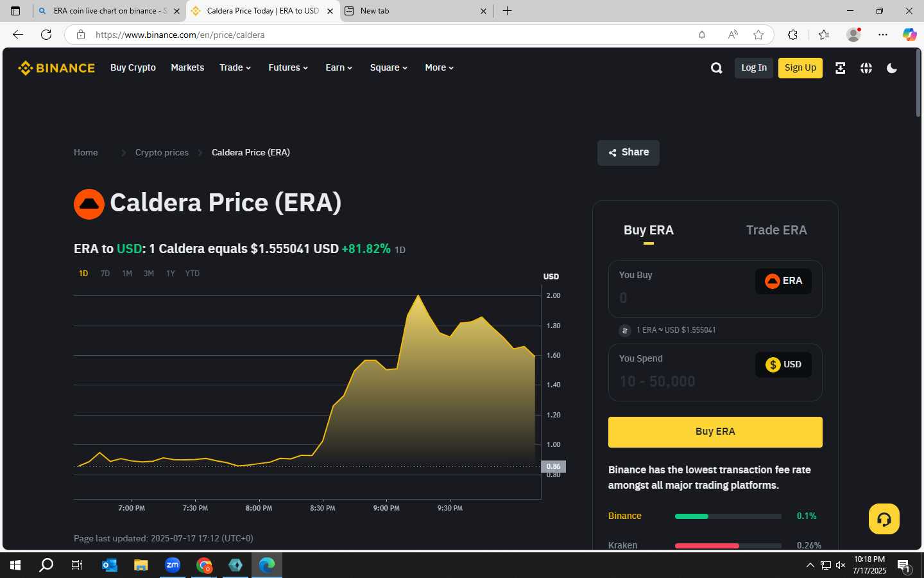Click the notification bell in address bar
The image size is (924, 578).
tap(702, 35)
